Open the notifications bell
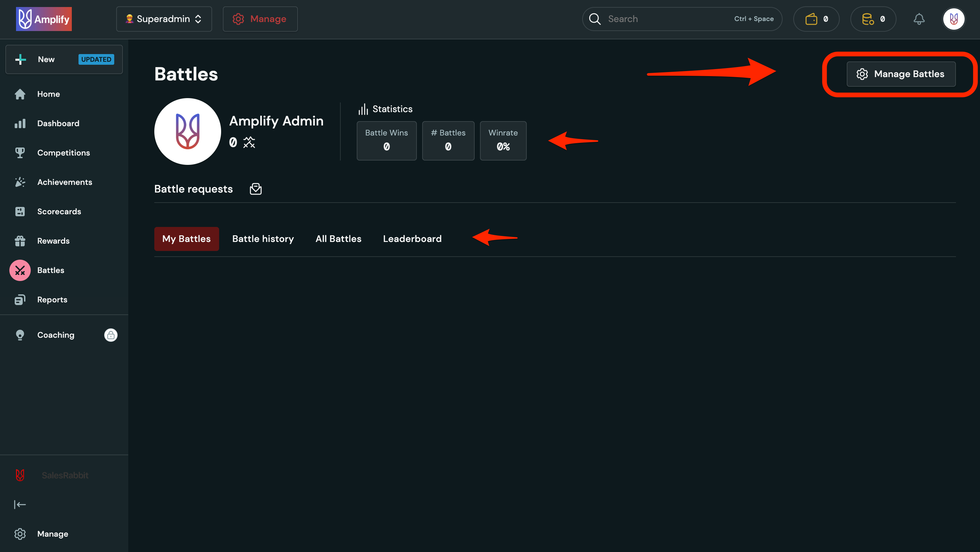 pos(919,19)
